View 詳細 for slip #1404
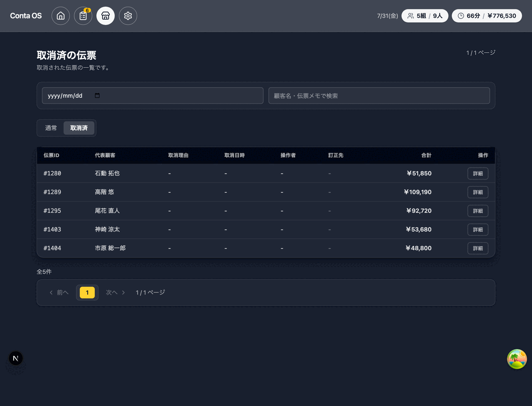 point(478,248)
